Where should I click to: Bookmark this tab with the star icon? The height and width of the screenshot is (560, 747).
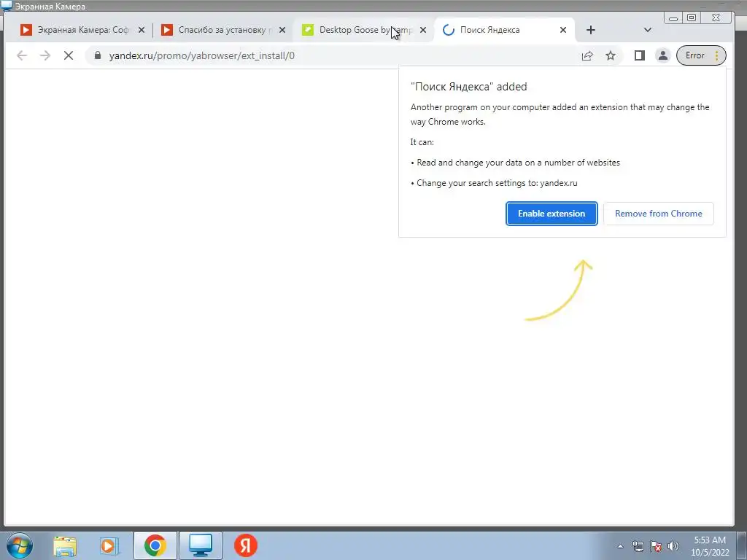tap(611, 55)
